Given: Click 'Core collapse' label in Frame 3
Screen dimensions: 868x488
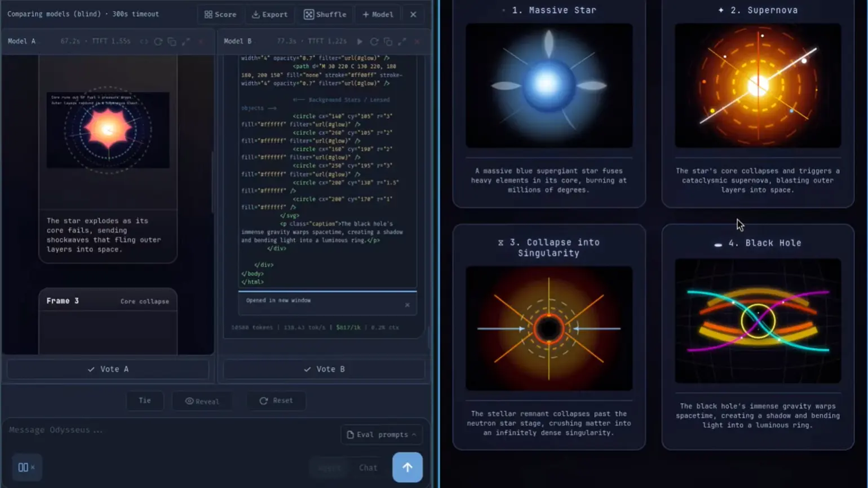Looking at the screenshot, I should 145,301.
